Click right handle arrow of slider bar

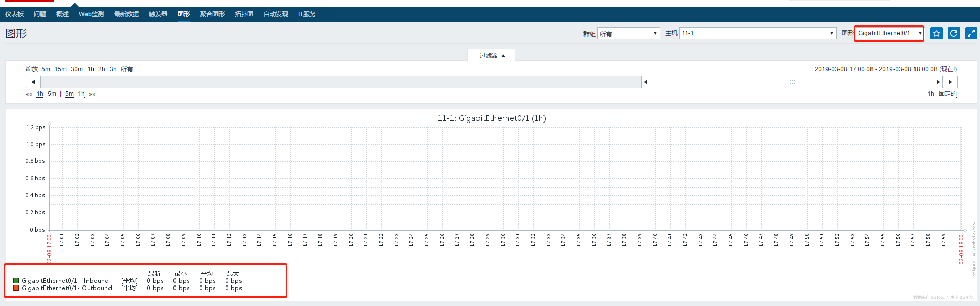click(938, 82)
